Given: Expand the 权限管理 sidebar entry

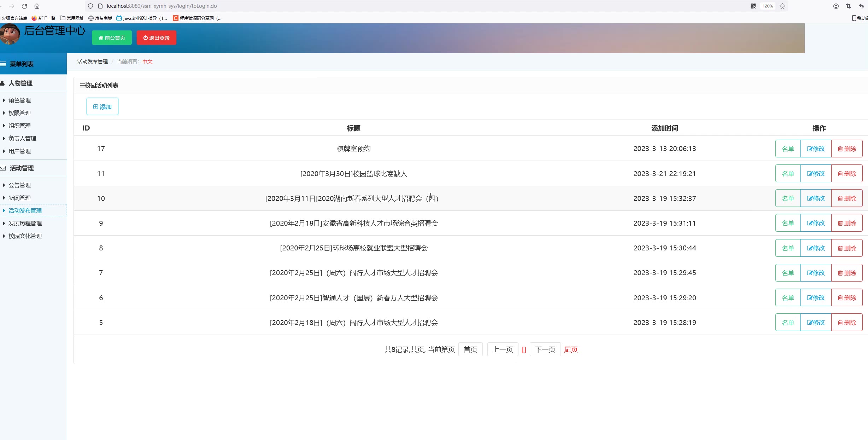Looking at the screenshot, I should click(x=19, y=113).
